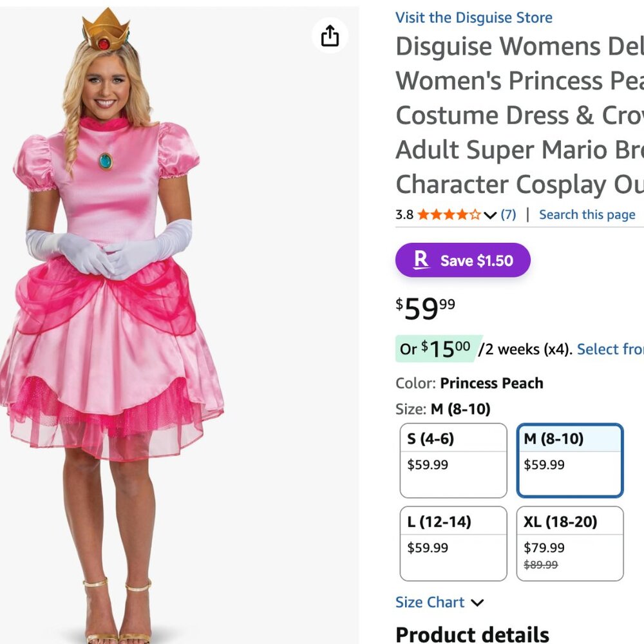Re-select size M (8-10)

(569, 459)
